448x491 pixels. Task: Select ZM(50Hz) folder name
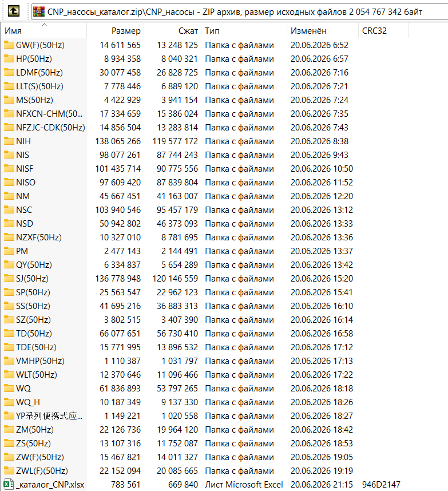pyautogui.click(x=35, y=430)
